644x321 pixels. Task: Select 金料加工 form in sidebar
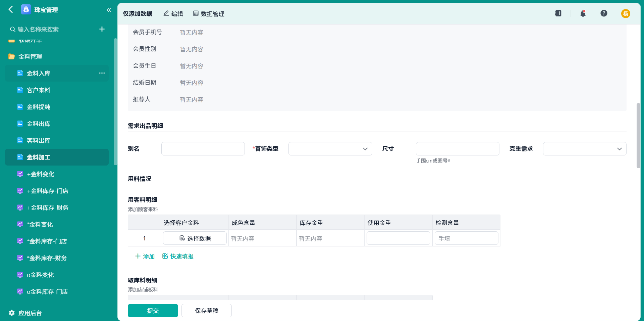point(57,157)
